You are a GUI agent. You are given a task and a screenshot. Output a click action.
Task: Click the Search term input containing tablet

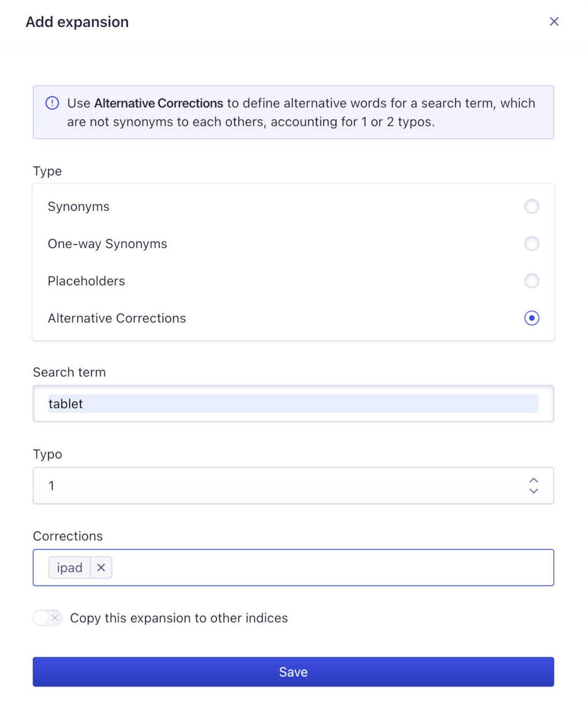click(293, 404)
